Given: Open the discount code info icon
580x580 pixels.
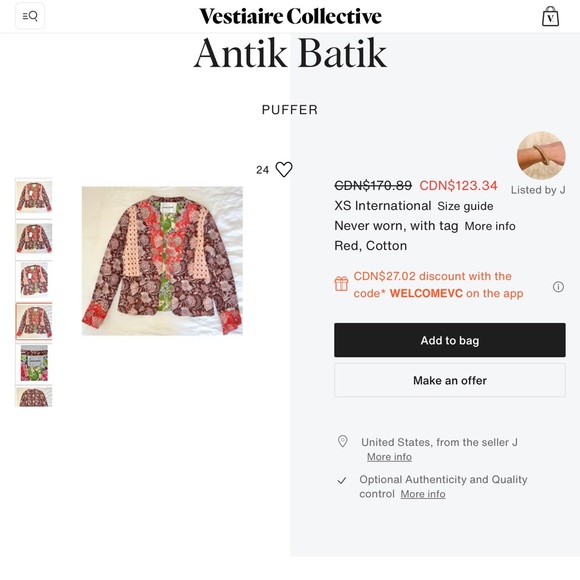Looking at the screenshot, I should [558, 287].
